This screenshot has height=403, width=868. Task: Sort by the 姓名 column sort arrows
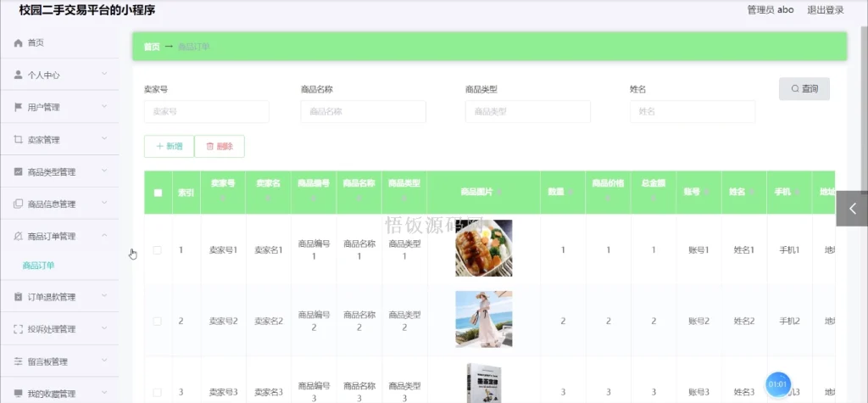coord(751,192)
